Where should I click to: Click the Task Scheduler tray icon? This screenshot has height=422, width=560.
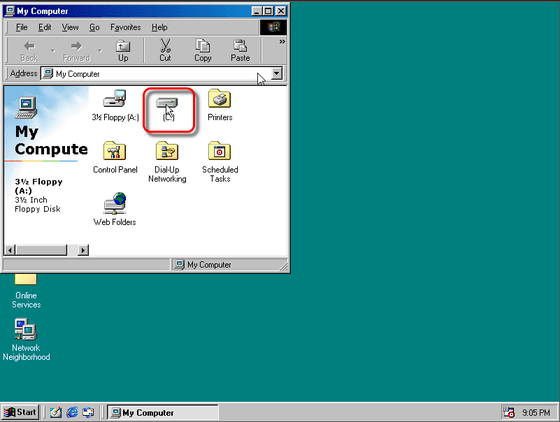point(509,412)
